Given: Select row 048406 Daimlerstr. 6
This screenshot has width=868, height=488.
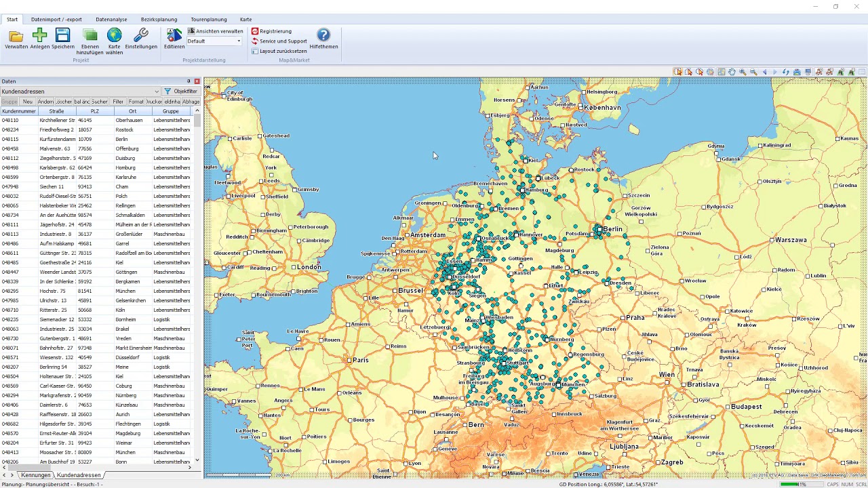Looking at the screenshot, I should pos(96,405).
